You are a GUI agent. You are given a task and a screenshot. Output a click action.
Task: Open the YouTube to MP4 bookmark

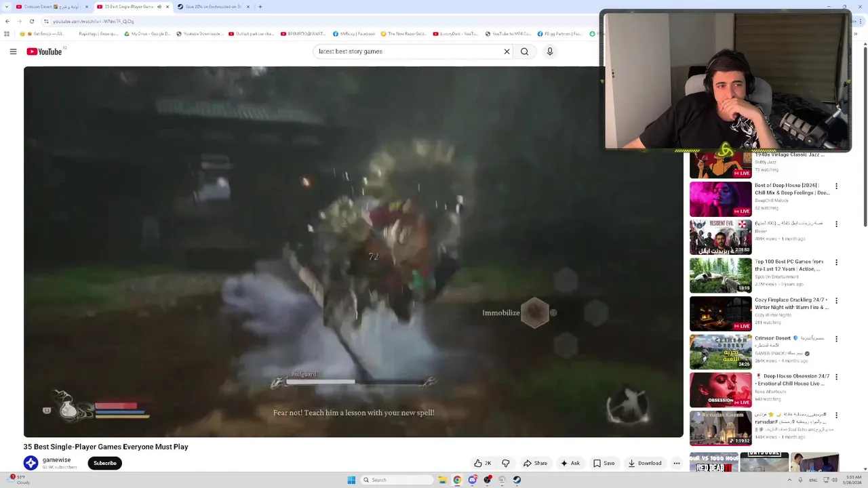pyautogui.click(x=509, y=34)
